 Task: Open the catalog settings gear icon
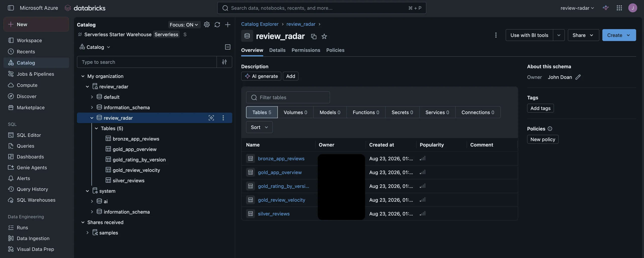(207, 24)
